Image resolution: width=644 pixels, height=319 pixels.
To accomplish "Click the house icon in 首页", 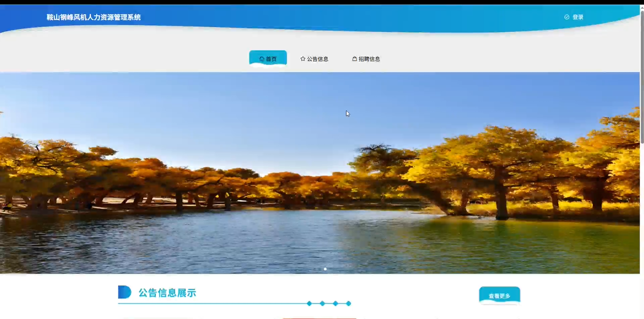I will click(262, 59).
